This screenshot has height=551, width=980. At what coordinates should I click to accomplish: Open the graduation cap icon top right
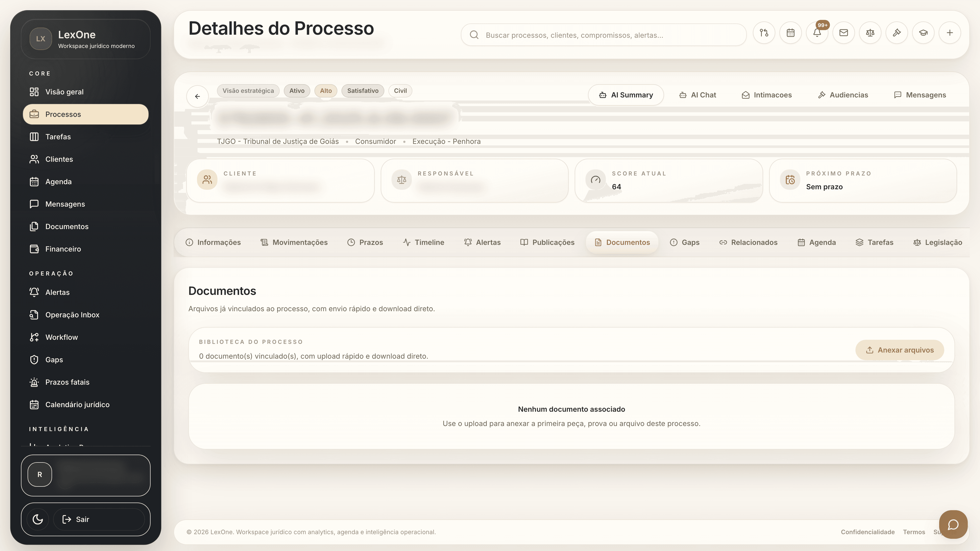pyautogui.click(x=923, y=33)
